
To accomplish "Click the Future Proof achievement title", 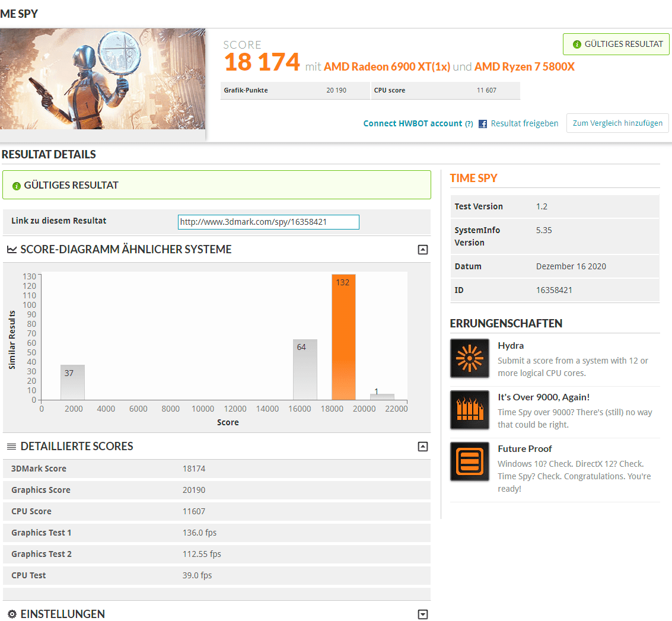I will coord(524,449).
